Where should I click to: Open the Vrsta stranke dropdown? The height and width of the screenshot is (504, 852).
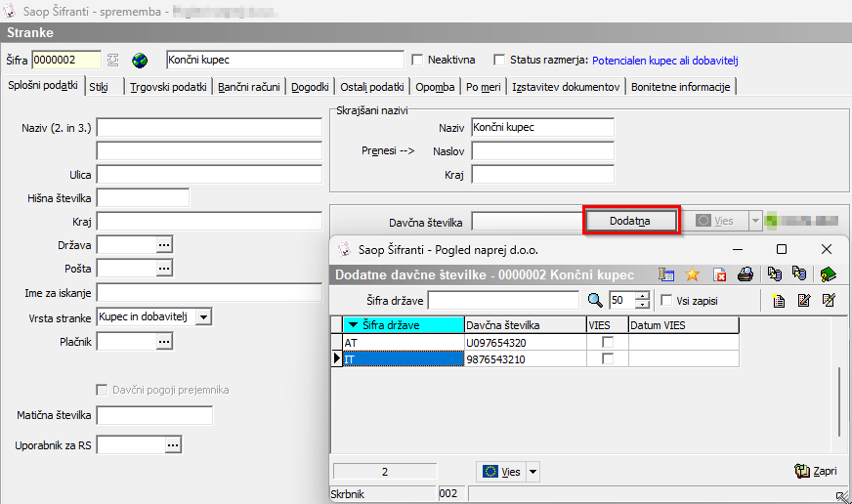(x=204, y=317)
